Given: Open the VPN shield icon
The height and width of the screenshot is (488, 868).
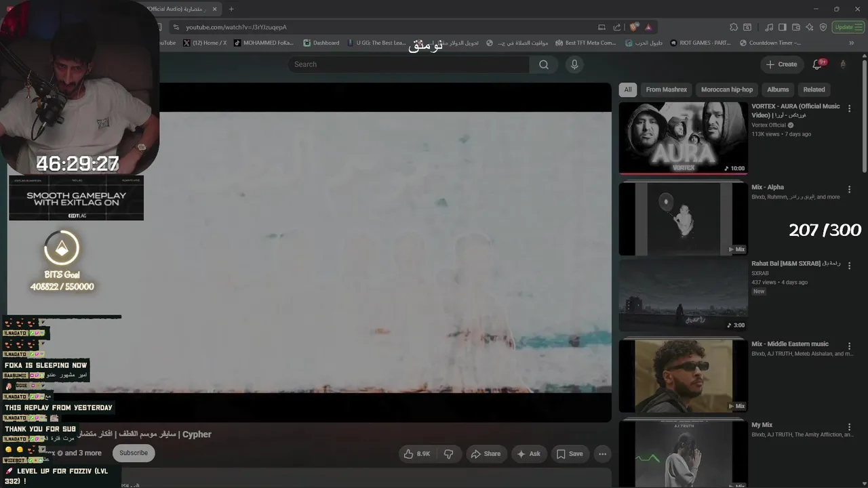Looking at the screenshot, I should (x=823, y=27).
